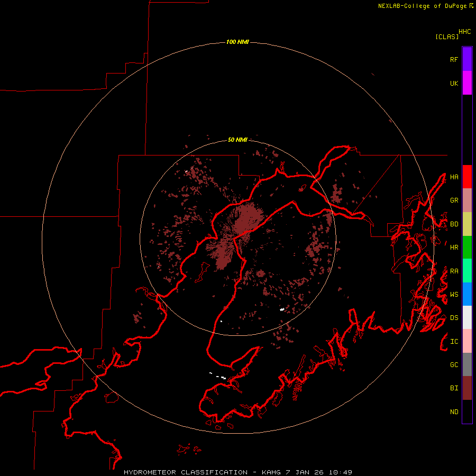The height and width of the screenshot is (476, 476).
Task: Click the 'WS' legend label
Action: [454, 295]
